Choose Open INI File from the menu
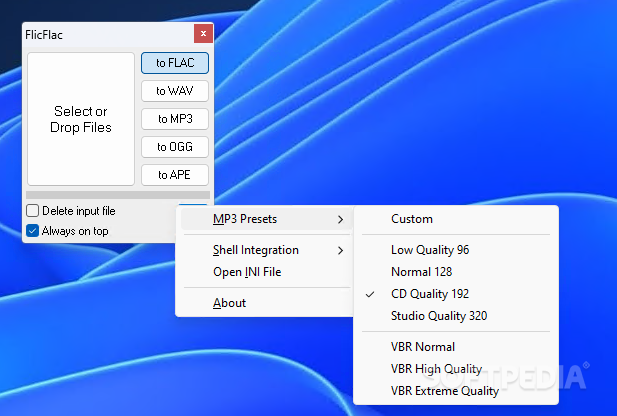This screenshot has width=617, height=416. pos(266,272)
